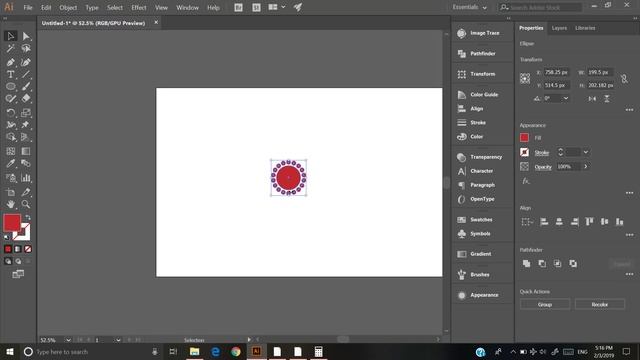This screenshot has height=360, width=640.
Task: Select the Gradient tool
Action: pos(26,151)
